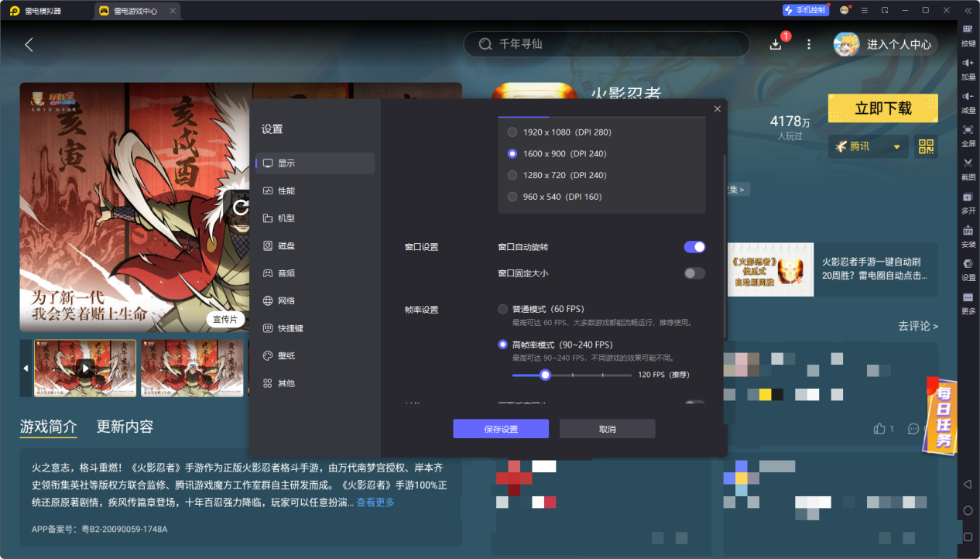Viewport: 980px width, 559px height.
Task: Open 快捷键 settings tab
Action: tap(315, 328)
